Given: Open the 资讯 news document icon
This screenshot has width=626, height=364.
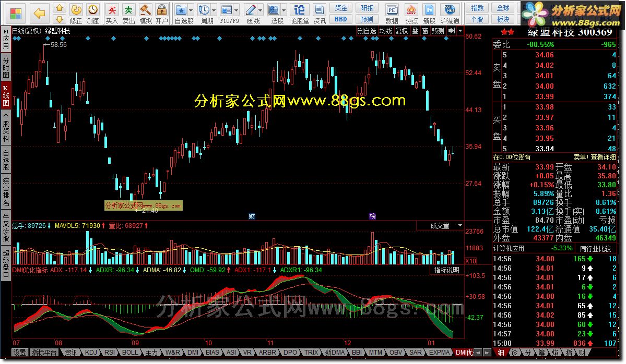Looking at the screenshot, I should pos(320,14).
